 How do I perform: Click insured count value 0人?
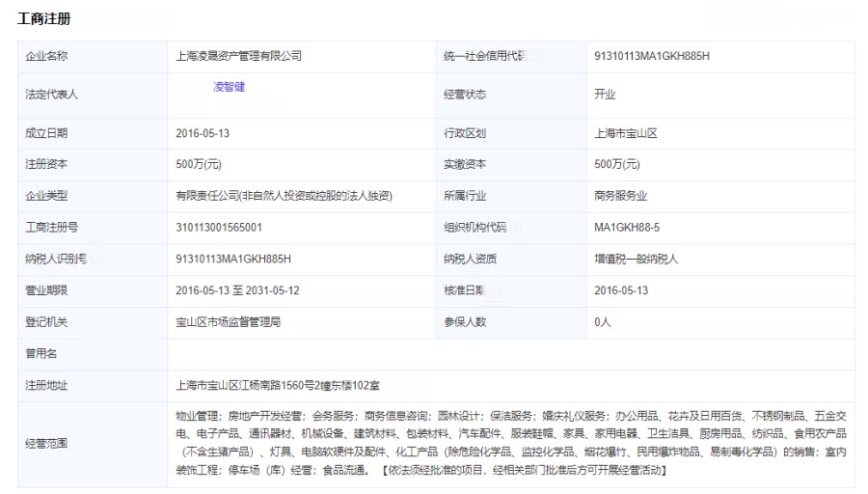[602, 322]
